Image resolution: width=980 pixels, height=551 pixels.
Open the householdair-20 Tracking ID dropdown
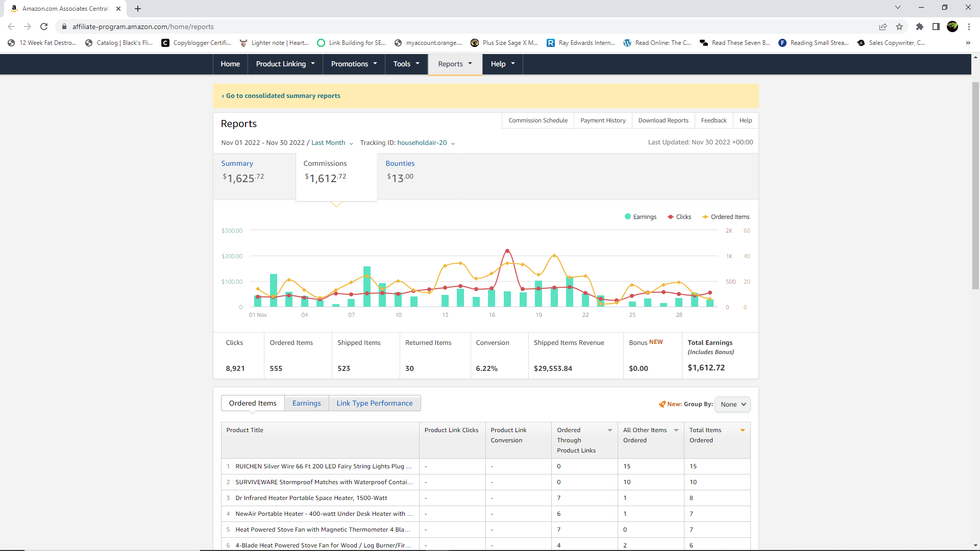click(x=426, y=143)
